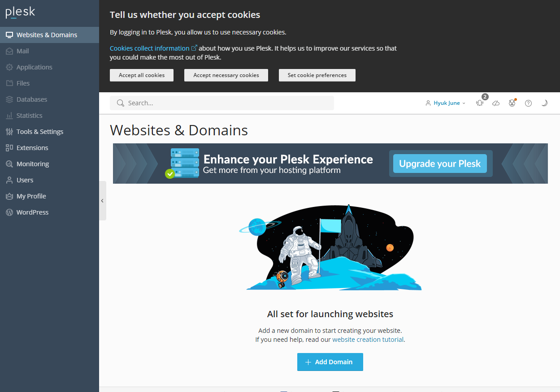The width and height of the screenshot is (560, 392).
Task: Open My Profile page
Action: (x=49, y=196)
